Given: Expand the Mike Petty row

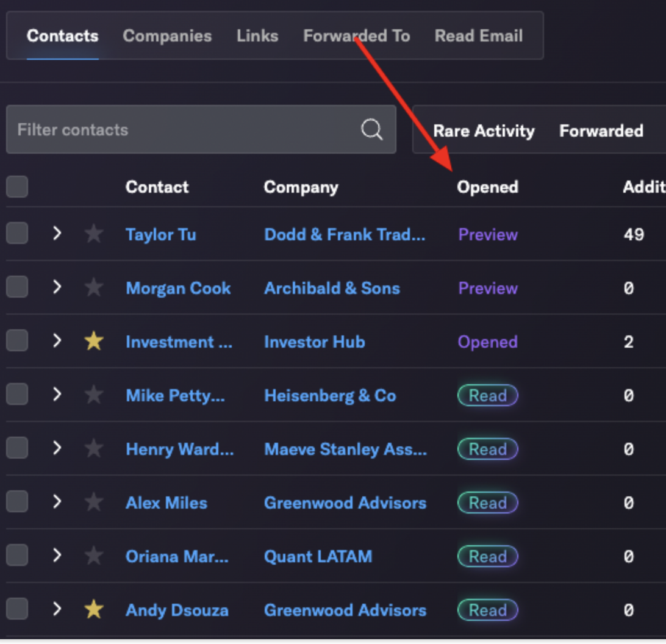Looking at the screenshot, I should (57, 394).
